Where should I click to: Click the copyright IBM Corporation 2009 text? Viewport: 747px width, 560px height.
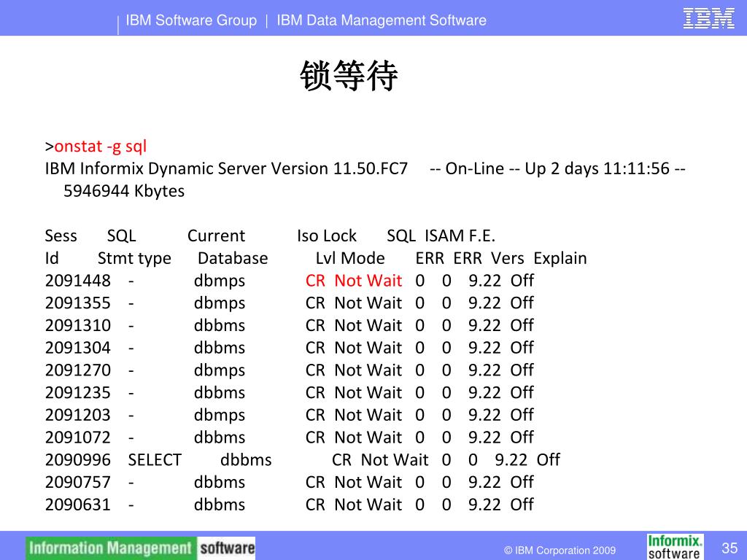(x=560, y=551)
